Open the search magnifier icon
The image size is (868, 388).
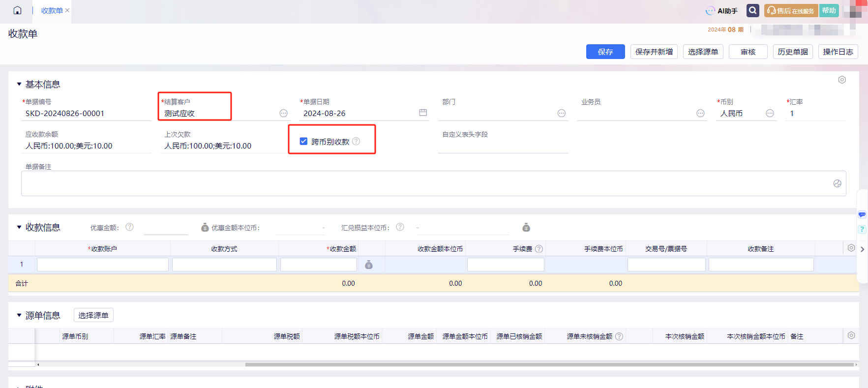pos(752,10)
